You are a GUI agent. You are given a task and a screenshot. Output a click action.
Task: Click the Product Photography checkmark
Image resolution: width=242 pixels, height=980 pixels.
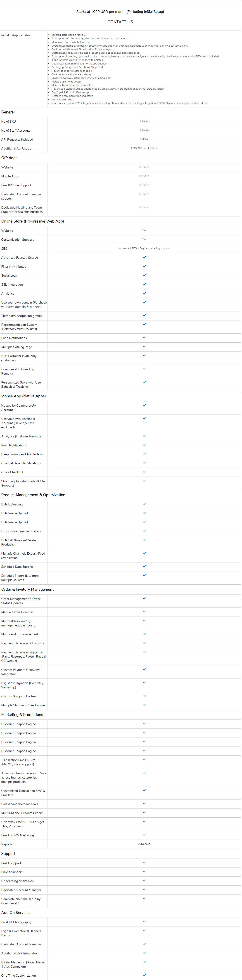click(144, 922)
